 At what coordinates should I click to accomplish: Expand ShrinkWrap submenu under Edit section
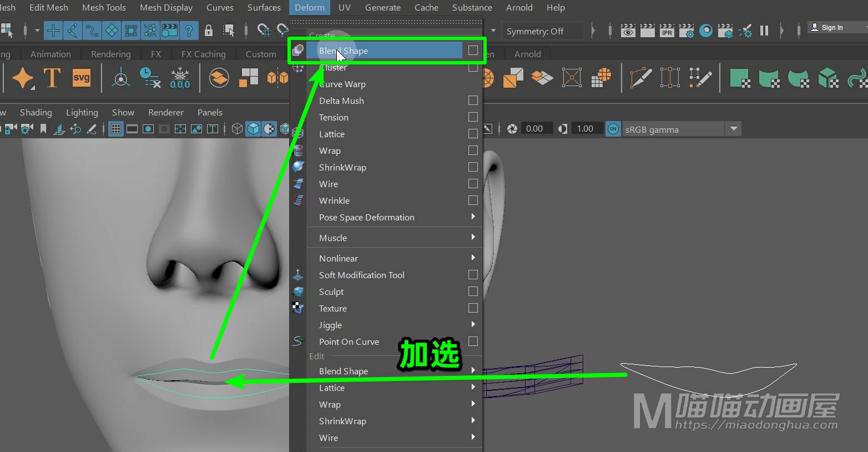tap(395, 421)
